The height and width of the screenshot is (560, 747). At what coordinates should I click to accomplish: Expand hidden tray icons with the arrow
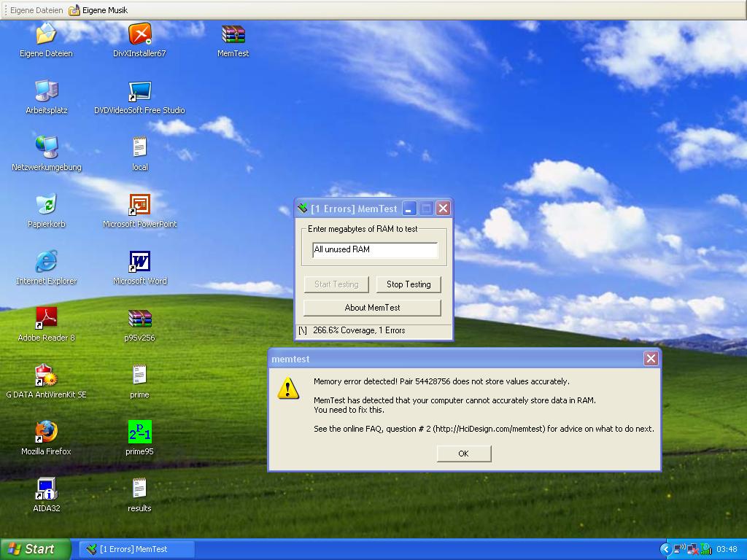665,550
